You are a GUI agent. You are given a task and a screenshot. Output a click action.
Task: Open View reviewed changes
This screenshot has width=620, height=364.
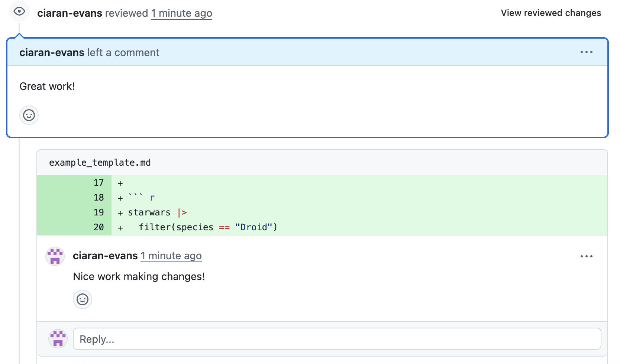coord(550,13)
